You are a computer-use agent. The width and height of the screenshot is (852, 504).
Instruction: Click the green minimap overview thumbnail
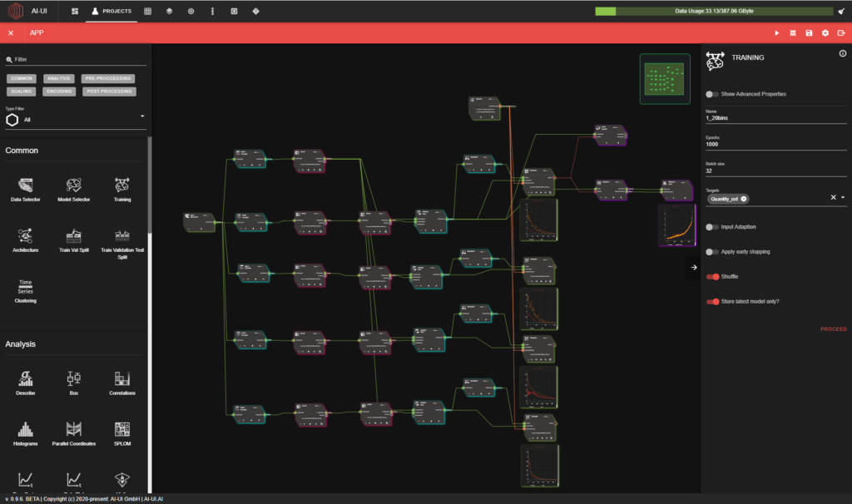665,79
